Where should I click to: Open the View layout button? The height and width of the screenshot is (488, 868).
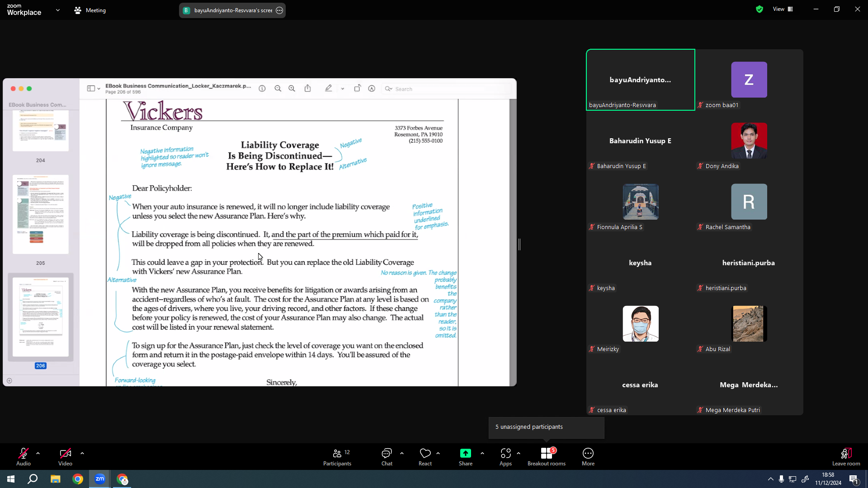click(x=783, y=9)
